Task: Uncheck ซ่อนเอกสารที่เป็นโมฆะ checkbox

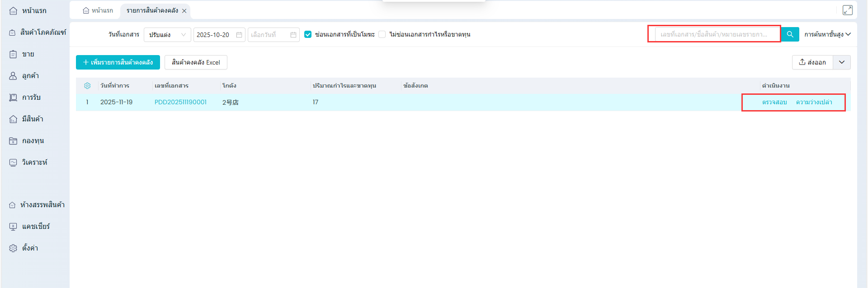Action: pos(308,35)
